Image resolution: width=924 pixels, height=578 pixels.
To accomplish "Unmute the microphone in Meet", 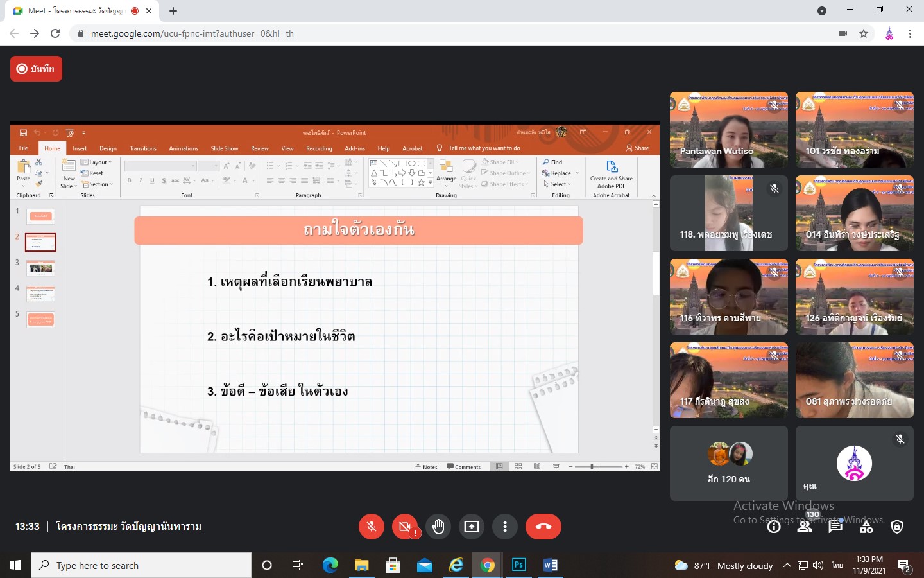I will (372, 527).
